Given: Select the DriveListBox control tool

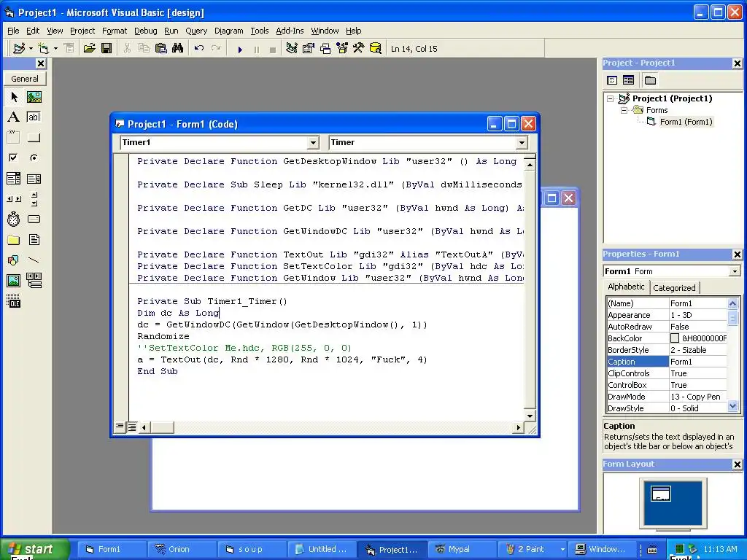Looking at the screenshot, I should pyautogui.click(x=34, y=219).
